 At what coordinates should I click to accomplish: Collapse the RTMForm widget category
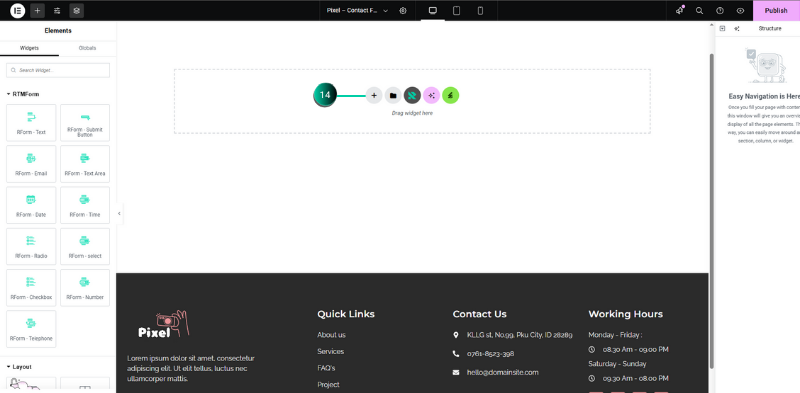point(23,94)
